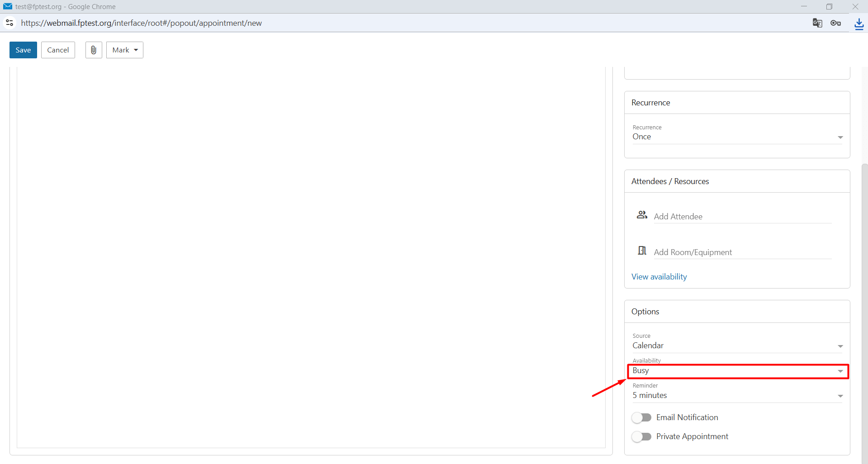Open the translate page icon
The image size is (868, 464).
[817, 23]
